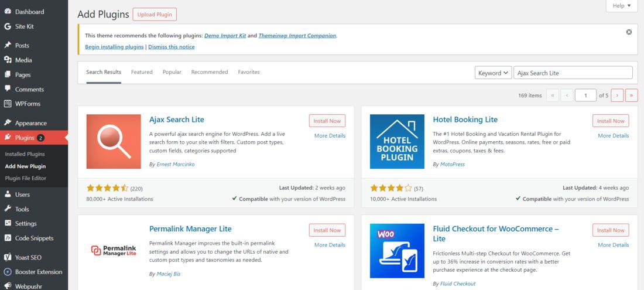Switch to the Favorites tab

point(249,72)
